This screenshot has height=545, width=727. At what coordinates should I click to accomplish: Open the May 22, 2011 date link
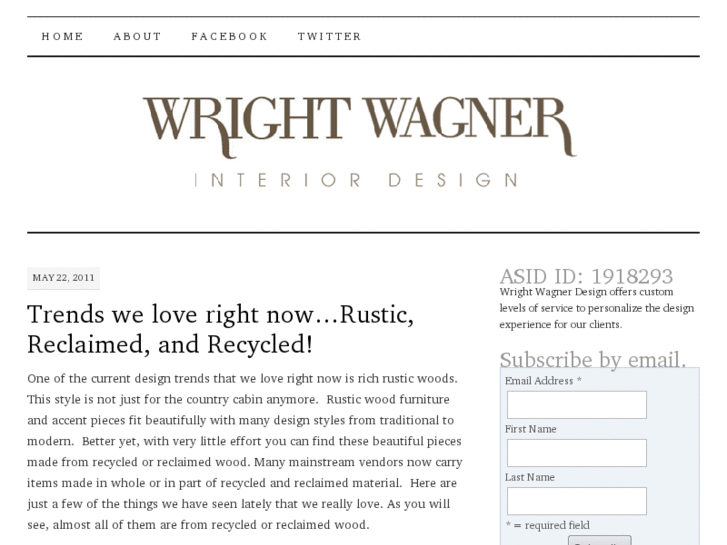tap(64, 278)
